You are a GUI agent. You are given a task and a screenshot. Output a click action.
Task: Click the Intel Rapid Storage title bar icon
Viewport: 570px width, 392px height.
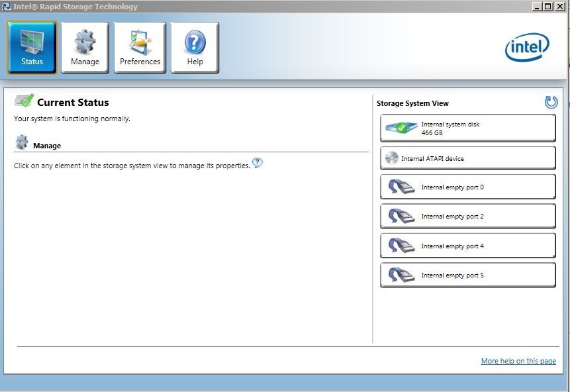point(6,7)
